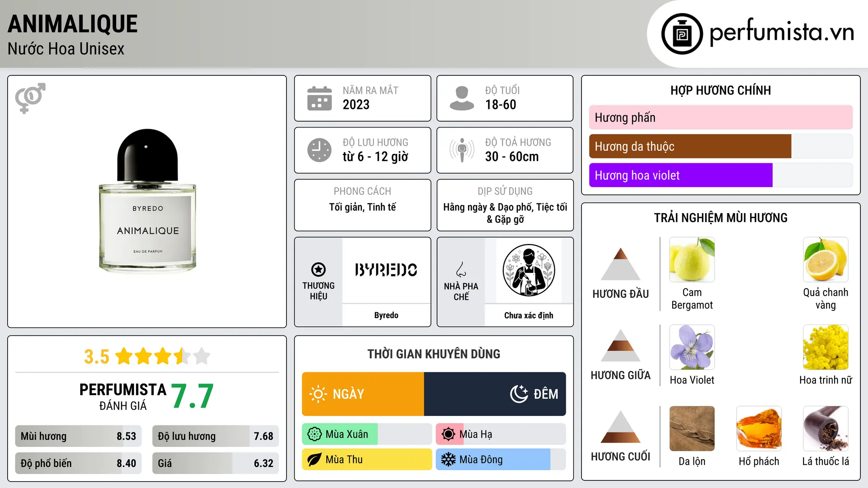Click the TRẢI NGHIỆM MÙI HƯƠNG heading

(721, 218)
